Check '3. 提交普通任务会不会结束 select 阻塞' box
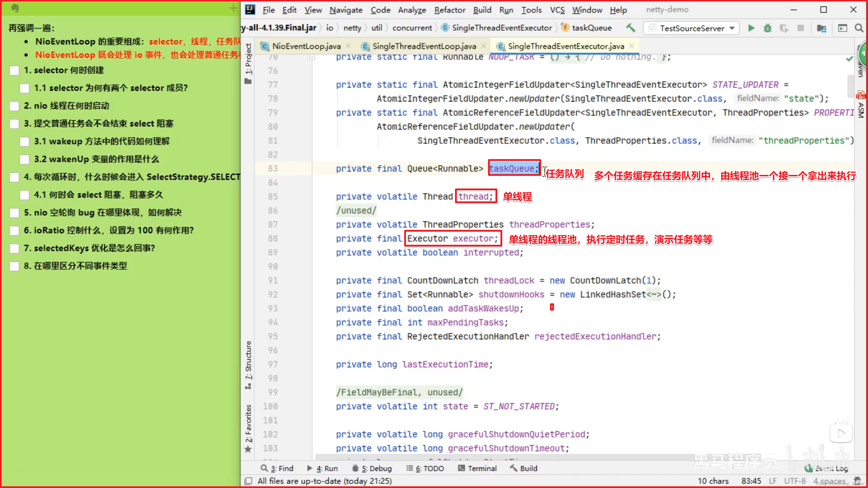 14,124
